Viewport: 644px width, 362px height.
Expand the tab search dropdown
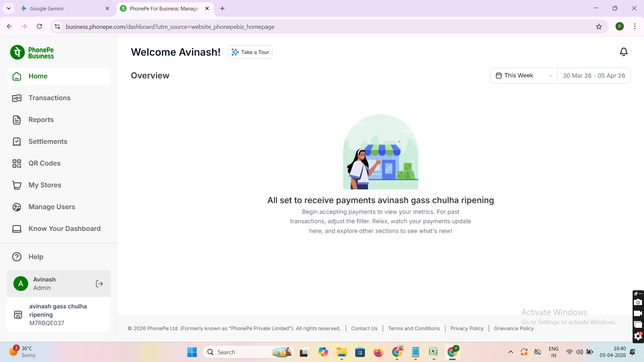coord(9,9)
